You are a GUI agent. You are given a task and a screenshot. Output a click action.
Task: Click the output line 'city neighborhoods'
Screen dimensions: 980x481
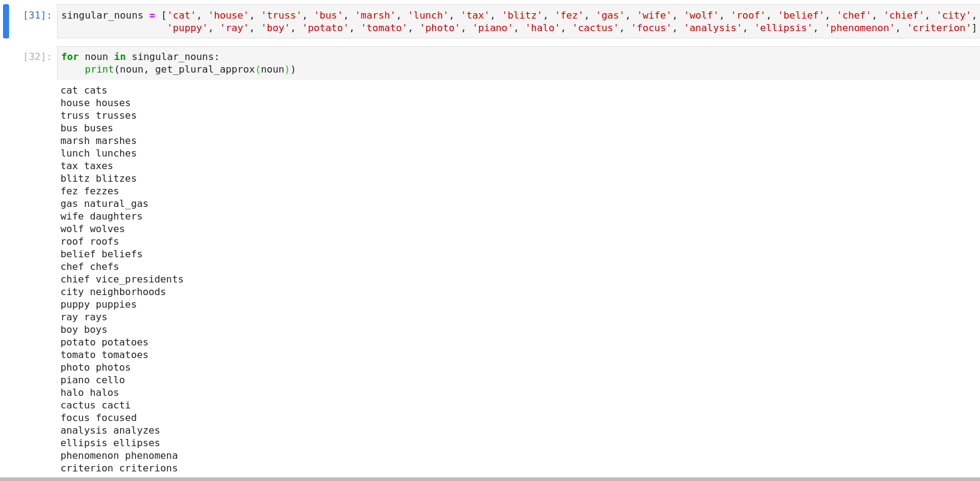[x=113, y=292]
